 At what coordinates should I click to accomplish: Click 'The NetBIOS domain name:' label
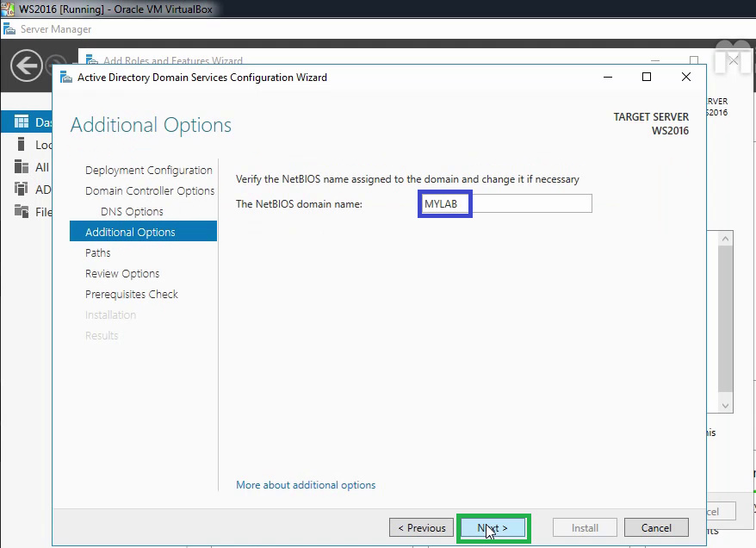tap(299, 204)
